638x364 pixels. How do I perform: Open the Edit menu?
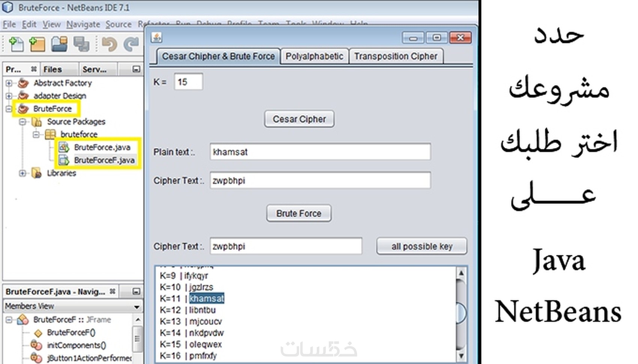[x=29, y=24]
